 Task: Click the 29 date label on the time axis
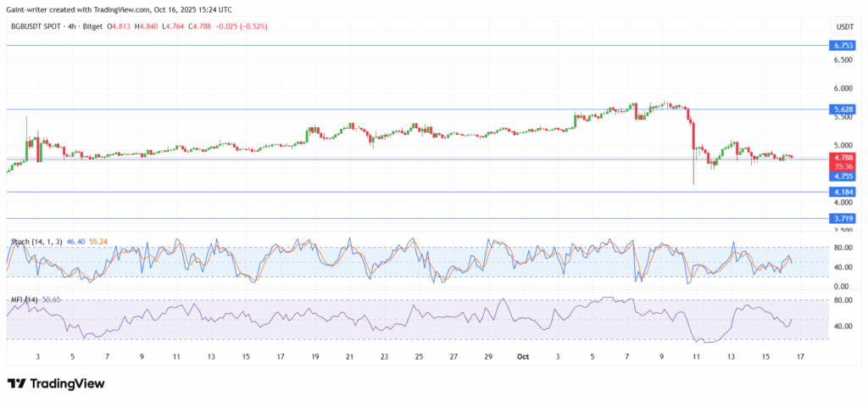click(488, 356)
